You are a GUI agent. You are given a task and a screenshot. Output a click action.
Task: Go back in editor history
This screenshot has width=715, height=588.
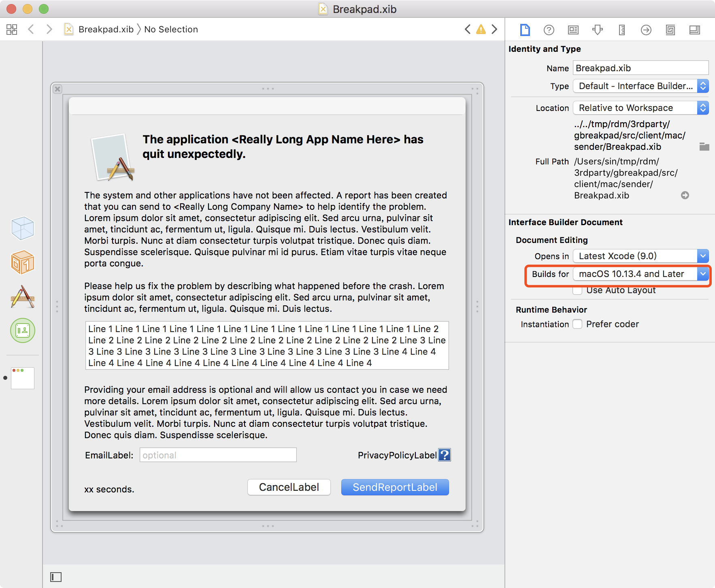pyautogui.click(x=31, y=29)
